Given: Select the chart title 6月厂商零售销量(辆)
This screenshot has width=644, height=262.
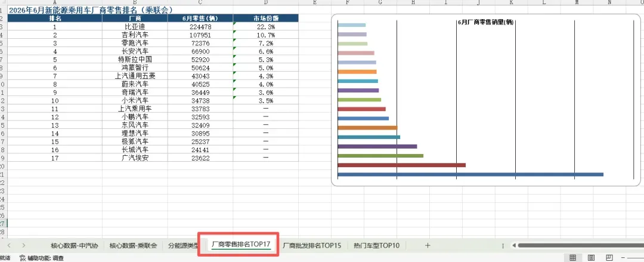Looking at the screenshot, I should click(x=486, y=22).
